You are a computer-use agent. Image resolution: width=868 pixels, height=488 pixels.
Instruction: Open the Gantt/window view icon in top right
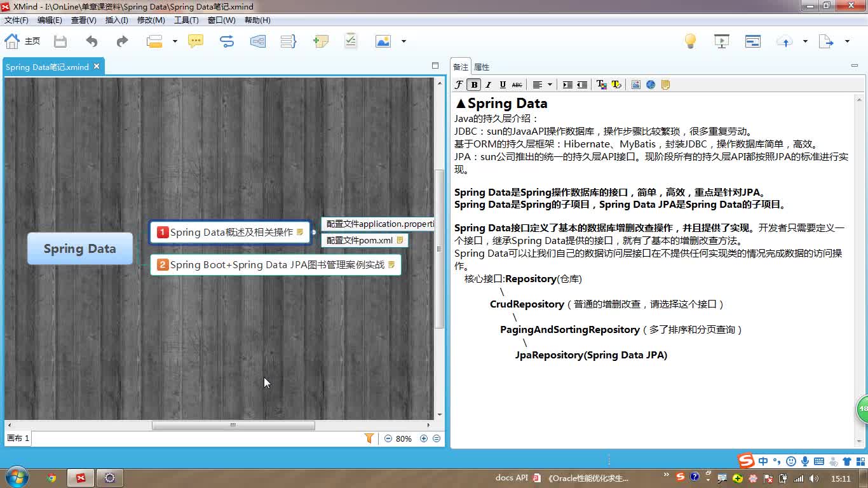(x=753, y=41)
